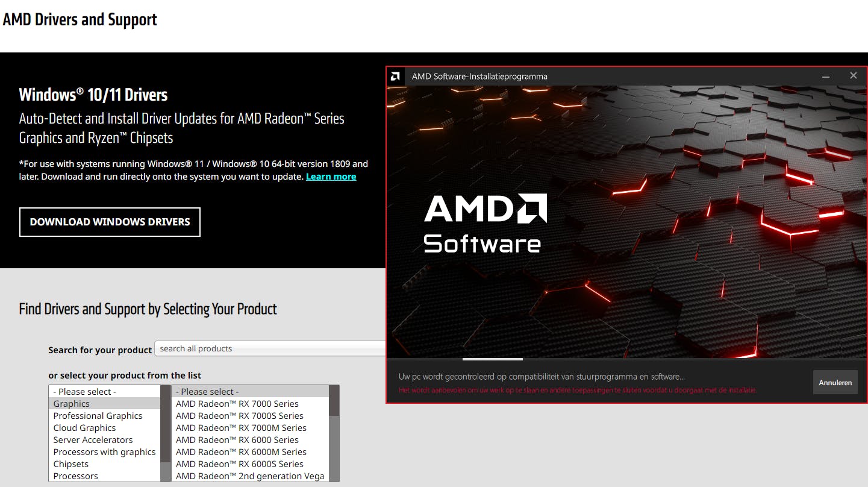Select AMD Radeon RX 6000S Series
The height and width of the screenshot is (487, 868).
point(250,464)
